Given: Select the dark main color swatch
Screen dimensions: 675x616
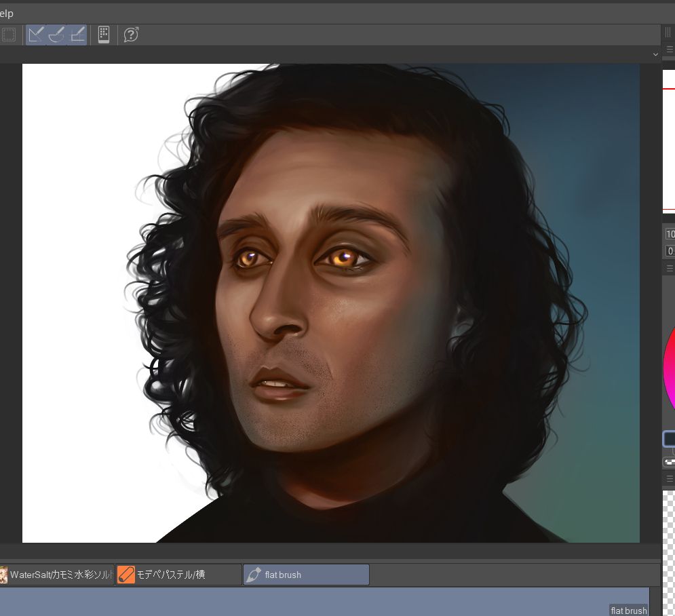Looking at the screenshot, I should [669, 439].
